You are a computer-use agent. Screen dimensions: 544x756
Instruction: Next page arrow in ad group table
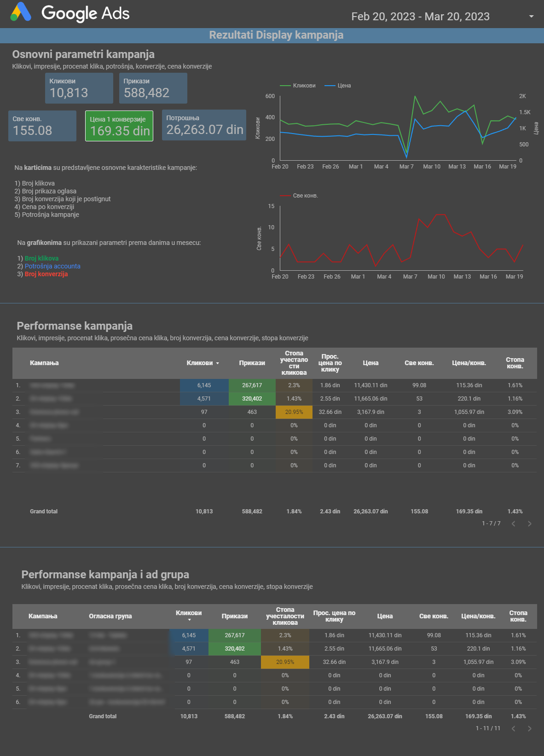pyautogui.click(x=529, y=728)
